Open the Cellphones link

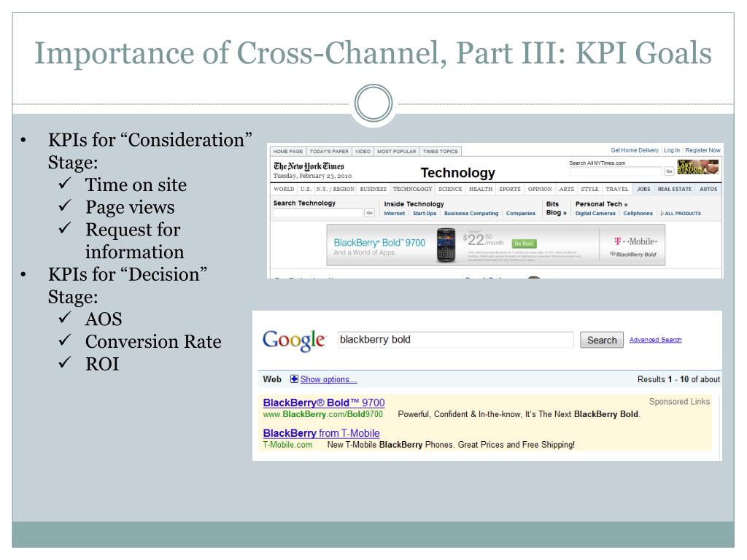(638, 214)
